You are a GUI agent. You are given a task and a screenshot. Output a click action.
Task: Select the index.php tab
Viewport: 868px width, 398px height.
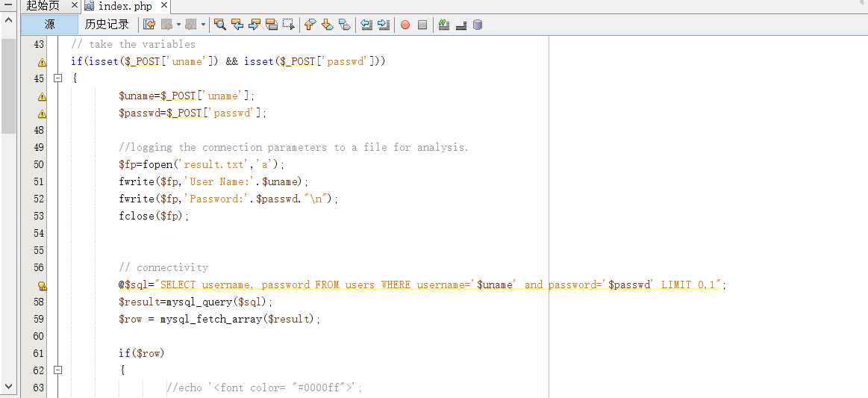click(x=125, y=7)
